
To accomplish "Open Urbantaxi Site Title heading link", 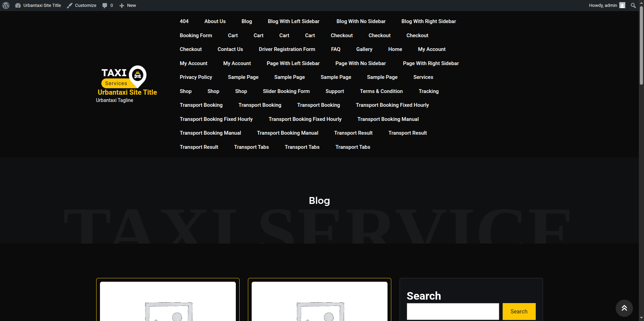I will coord(127,92).
